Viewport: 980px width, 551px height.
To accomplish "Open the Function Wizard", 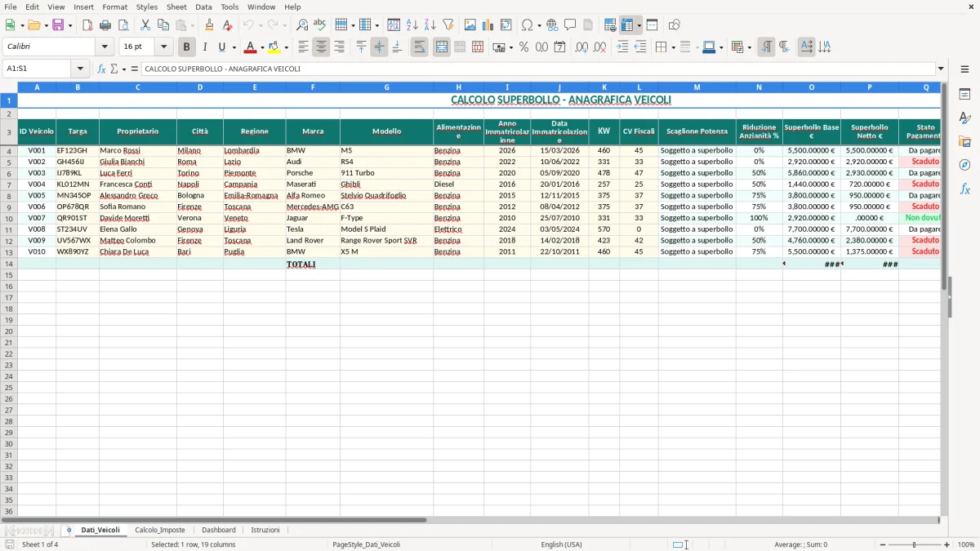I will (101, 69).
